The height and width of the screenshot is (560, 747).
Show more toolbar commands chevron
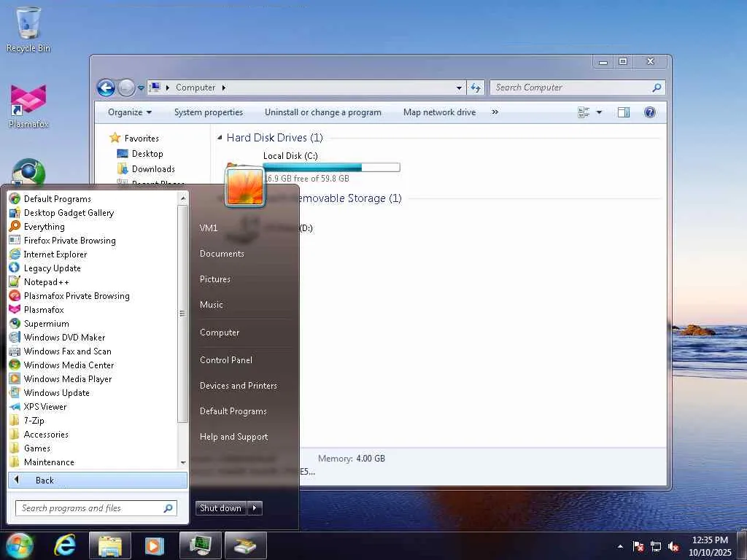(x=495, y=112)
